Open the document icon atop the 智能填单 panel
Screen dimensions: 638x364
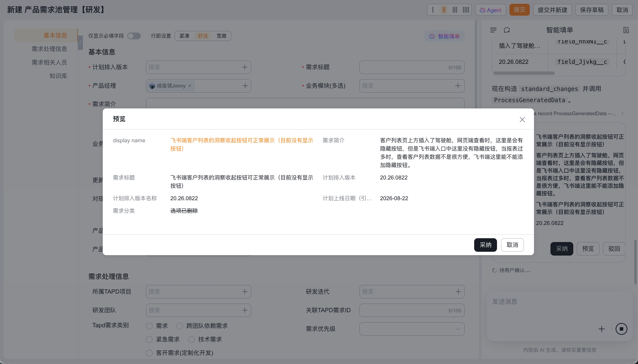click(x=626, y=30)
